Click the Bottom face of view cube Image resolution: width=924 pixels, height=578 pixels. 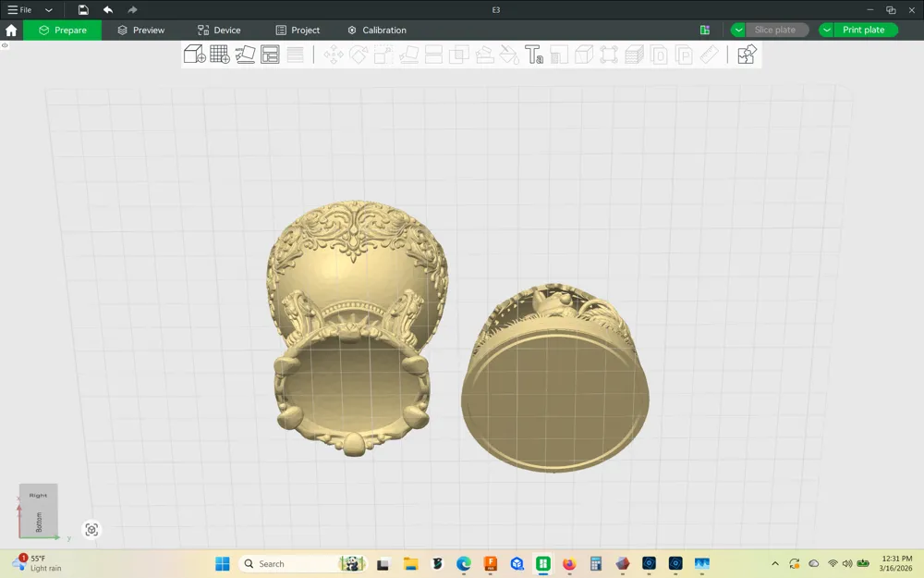coord(38,522)
